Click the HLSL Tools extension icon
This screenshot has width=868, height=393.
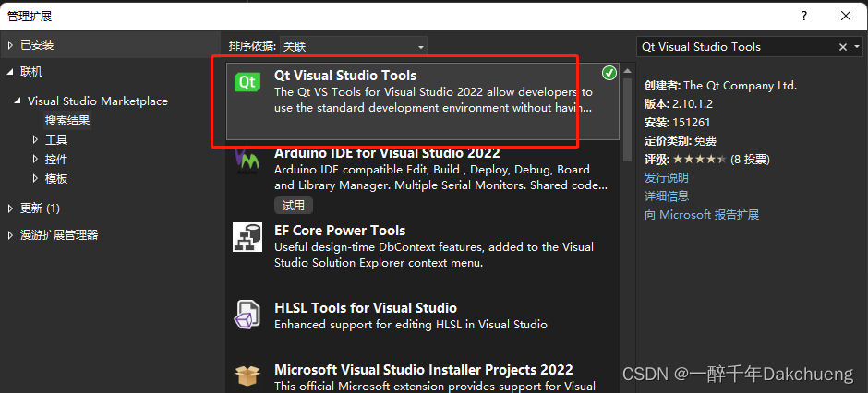[x=247, y=315]
